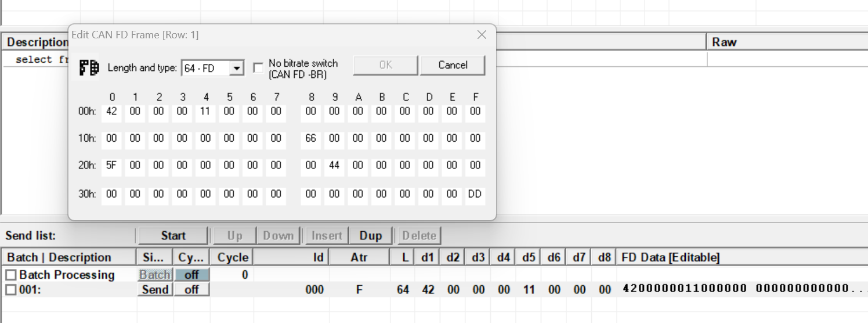
Task: Edit byte DD at row 30h column F
Action: point(475,195)
